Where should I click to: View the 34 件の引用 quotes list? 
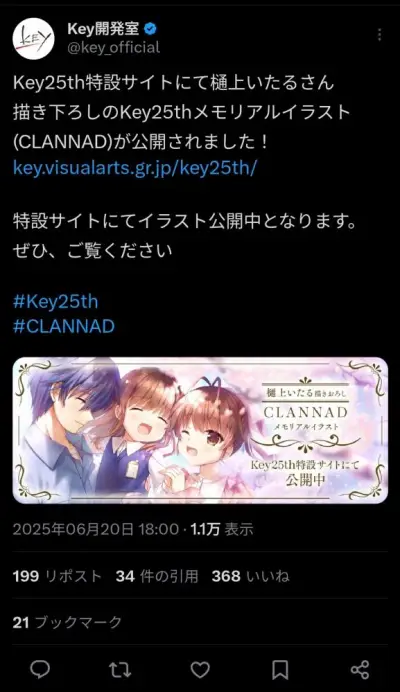click(x=157, y=576)
